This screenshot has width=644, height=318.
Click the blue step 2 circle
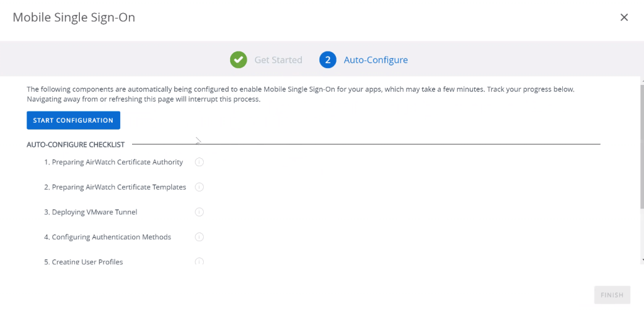328,60
